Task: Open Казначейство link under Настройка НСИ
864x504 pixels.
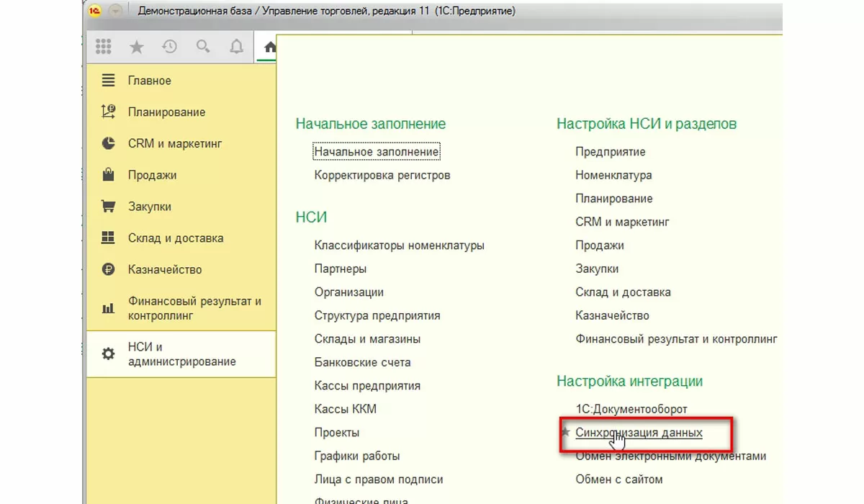Action: (x=612, y=315)
